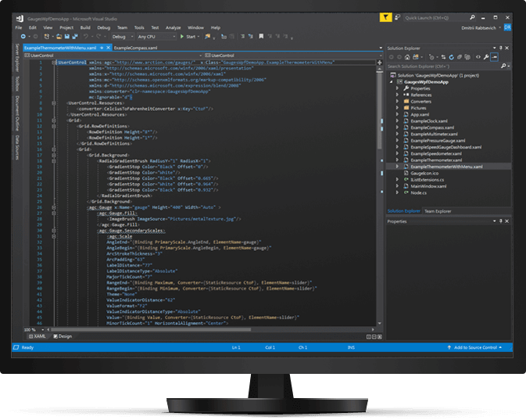
Task: Click the Quick Launch search field
Action: pos(421,16)
